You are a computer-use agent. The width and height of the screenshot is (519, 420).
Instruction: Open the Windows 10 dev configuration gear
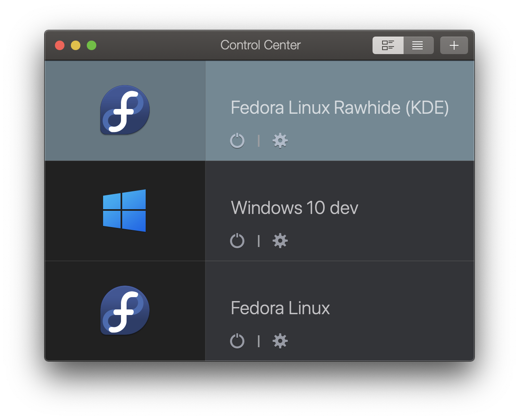tap(280, 241)
